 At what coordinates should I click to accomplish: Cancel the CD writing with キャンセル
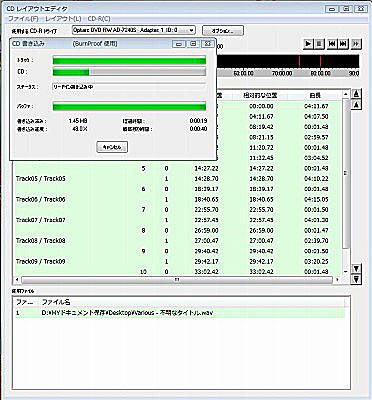[x=112, y=147]
